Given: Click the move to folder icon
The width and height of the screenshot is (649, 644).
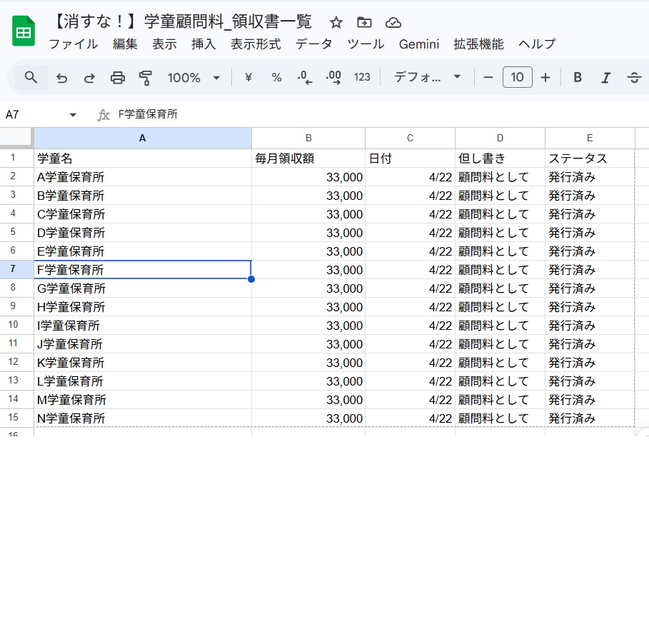Looking at the screenshot, I should click(x=364, y=22).
